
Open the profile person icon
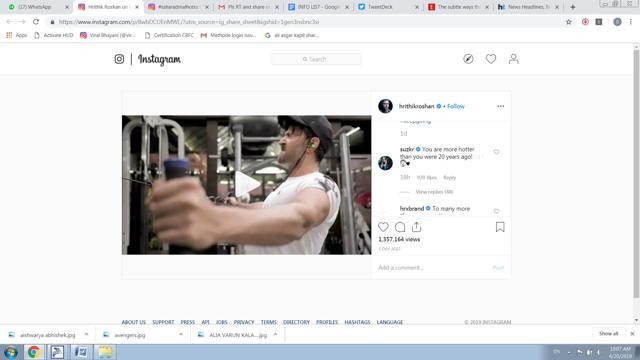click(x=513, y=59)
